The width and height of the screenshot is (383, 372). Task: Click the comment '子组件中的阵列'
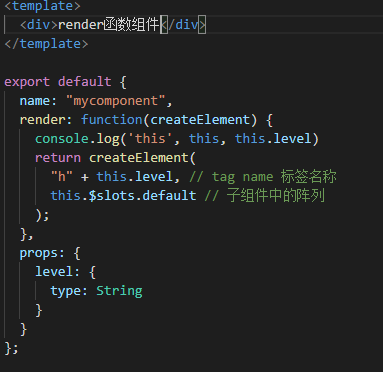click(275, 195)
